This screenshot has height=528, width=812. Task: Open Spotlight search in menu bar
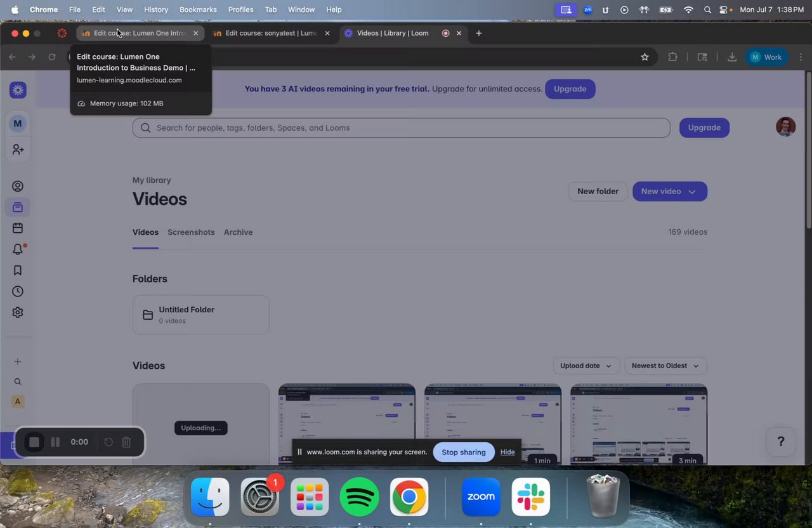tap(707, 10)
